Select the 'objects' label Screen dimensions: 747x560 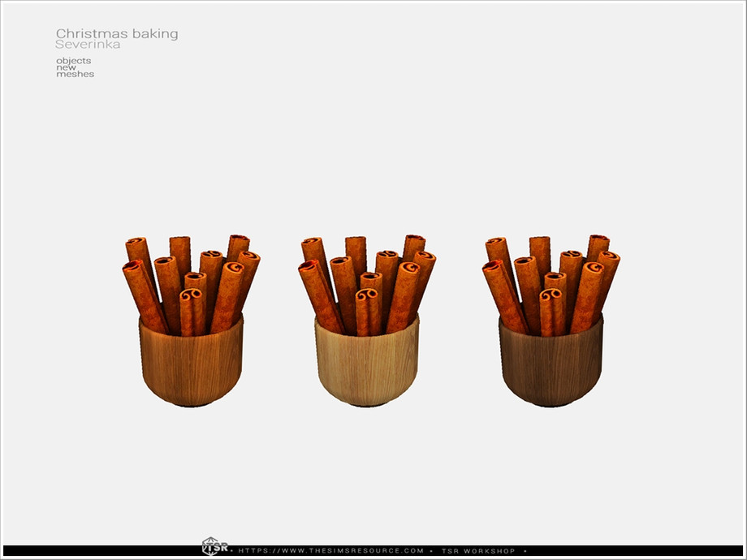[x=73, y=61]
